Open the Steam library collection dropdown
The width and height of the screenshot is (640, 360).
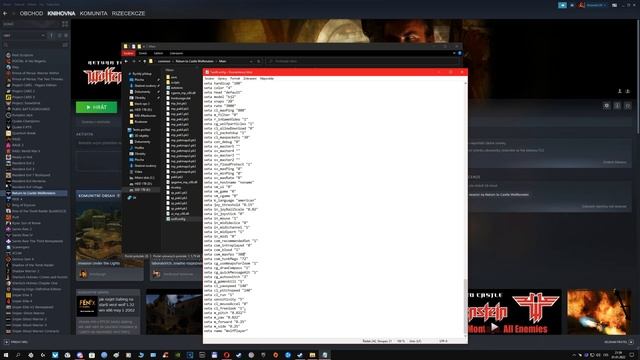tap(24, 36)
